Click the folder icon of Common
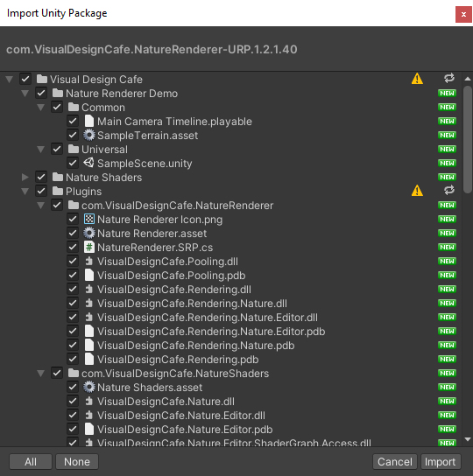The image size is (473, 476). point(74,107)
